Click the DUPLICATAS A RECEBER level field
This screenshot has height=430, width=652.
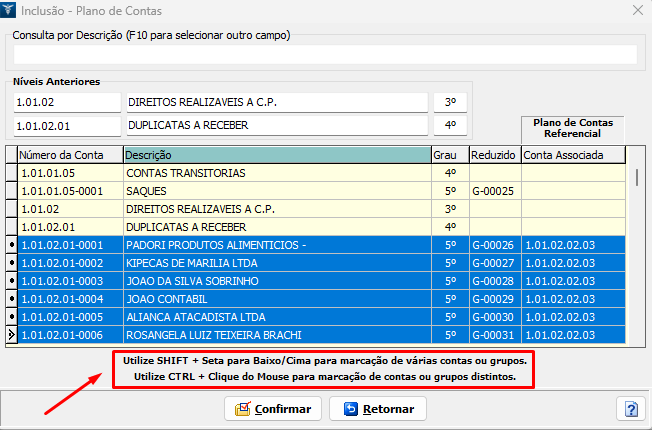(x=276, y=126)
